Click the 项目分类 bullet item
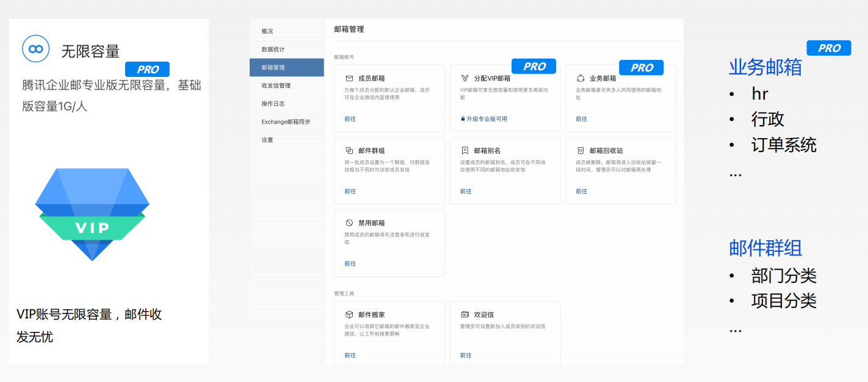 784,301
